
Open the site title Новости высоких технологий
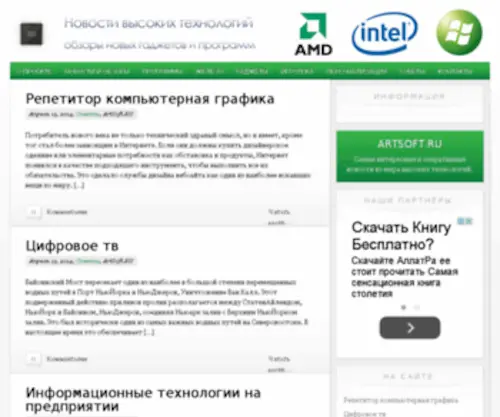tap(159, 23)
